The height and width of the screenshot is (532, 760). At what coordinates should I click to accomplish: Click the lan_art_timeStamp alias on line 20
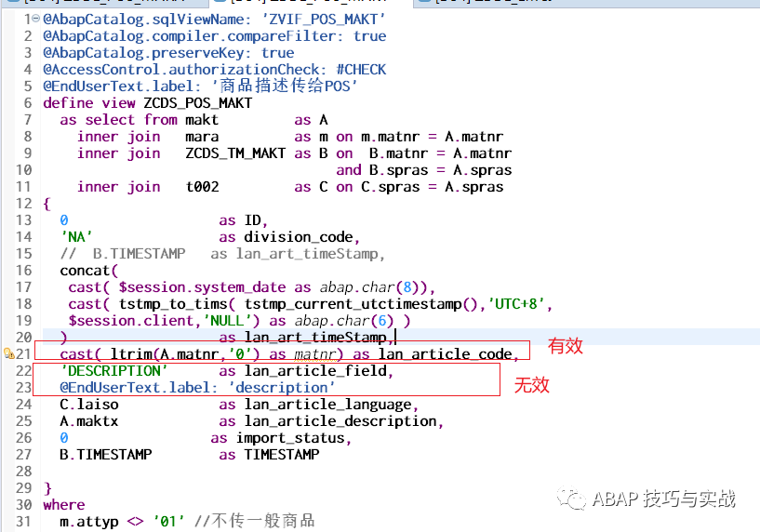(315, 338)
